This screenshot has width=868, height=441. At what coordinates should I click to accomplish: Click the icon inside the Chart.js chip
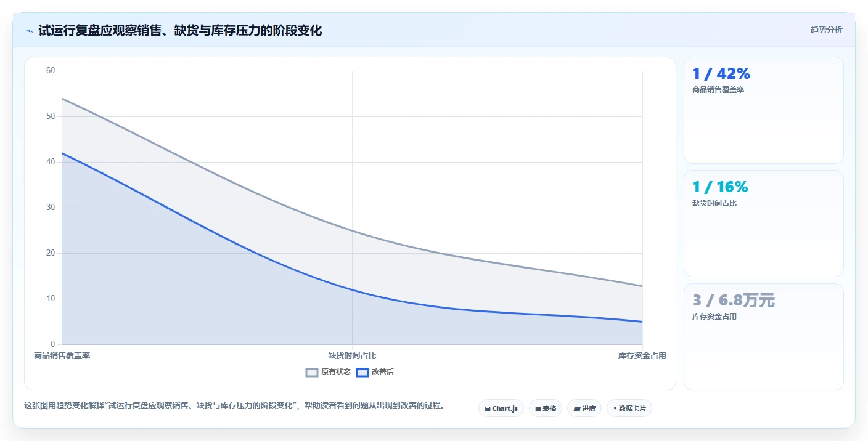click(488, 408)
